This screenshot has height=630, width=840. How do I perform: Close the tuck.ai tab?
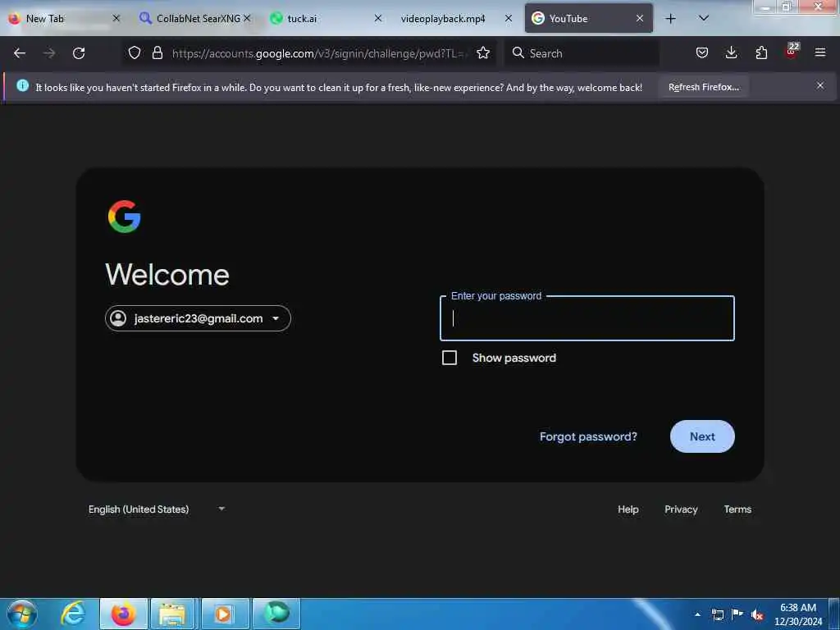pos(377,18)
